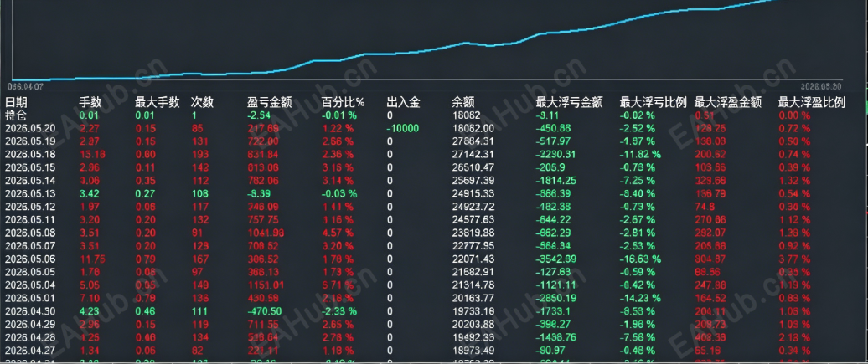Click the -10000 withdrawal value
Viewport: 868px width, 364px height.
[x=402, y=128]
